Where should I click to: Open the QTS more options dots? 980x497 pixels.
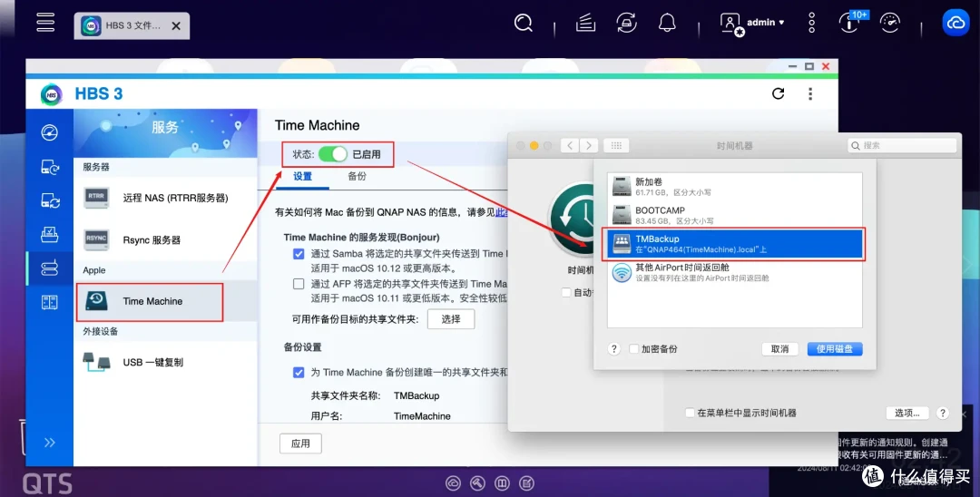(811, 23)
